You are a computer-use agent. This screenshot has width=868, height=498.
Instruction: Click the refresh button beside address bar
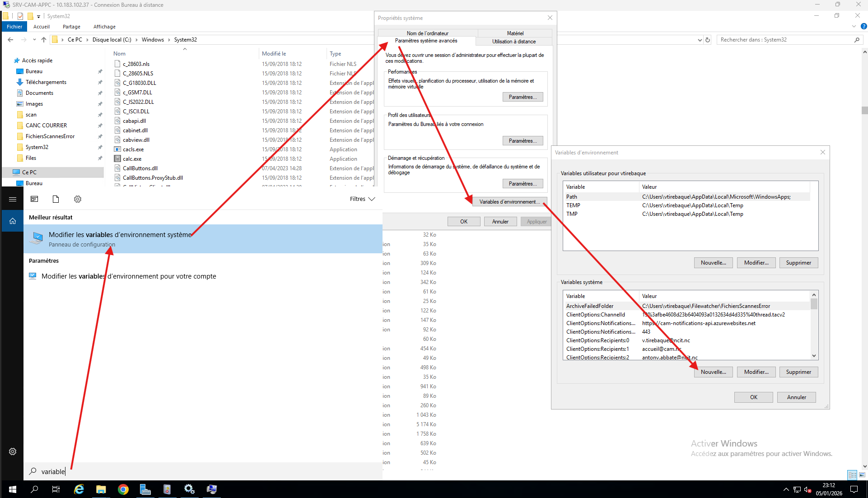pos(708,40)
